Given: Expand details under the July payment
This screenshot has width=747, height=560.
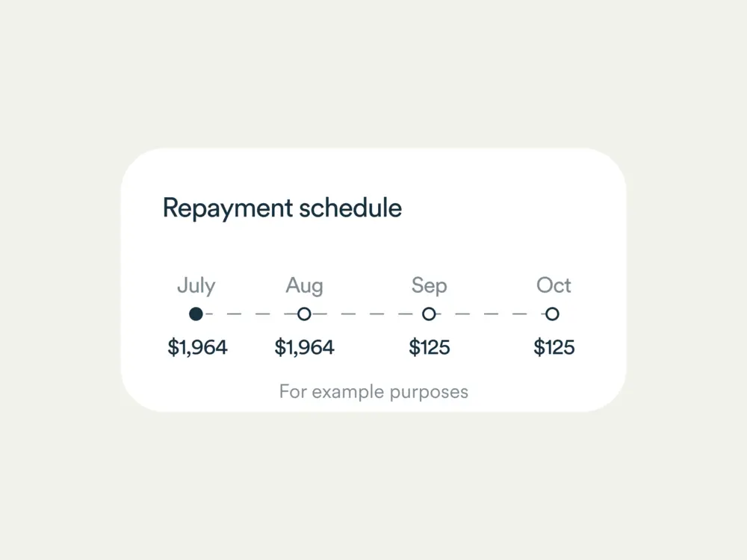Looking at the screenshot, I should click(x=197, y=346).
